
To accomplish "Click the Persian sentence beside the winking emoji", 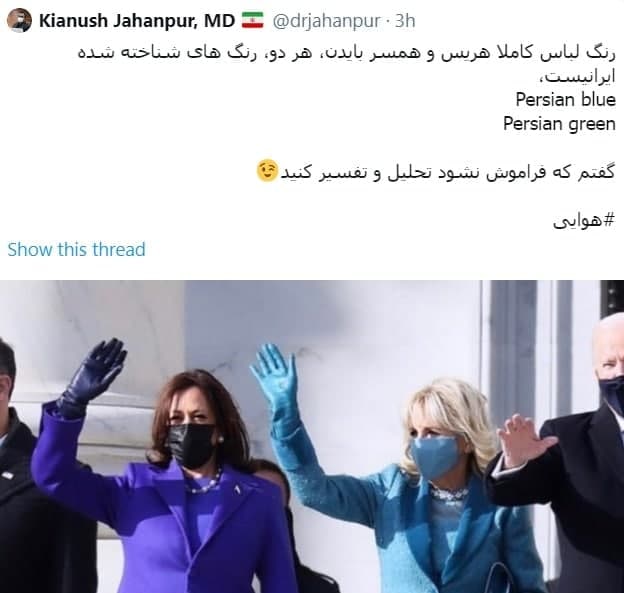I will 448,172.
